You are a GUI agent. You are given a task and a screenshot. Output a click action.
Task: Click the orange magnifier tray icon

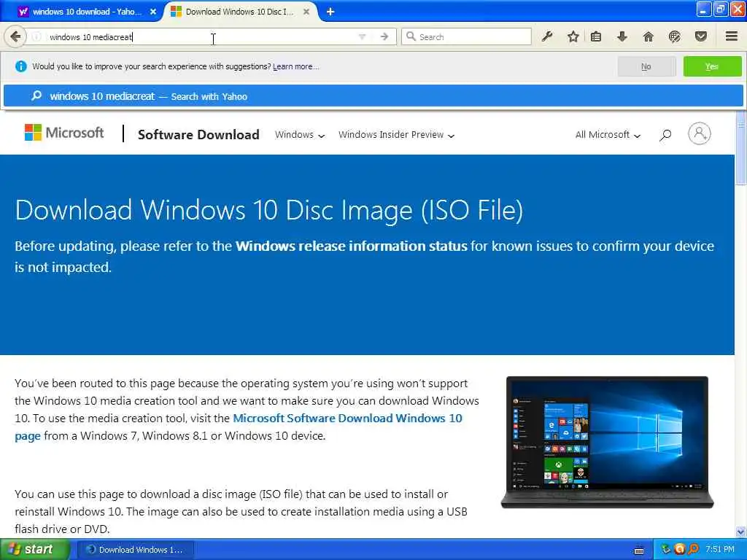[x=693, y=550]
